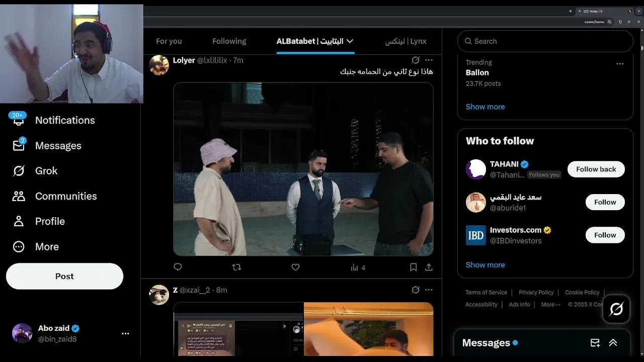Click Grok icon on Z's post
This screenshot has width=644, height=362.
(416, 290)
